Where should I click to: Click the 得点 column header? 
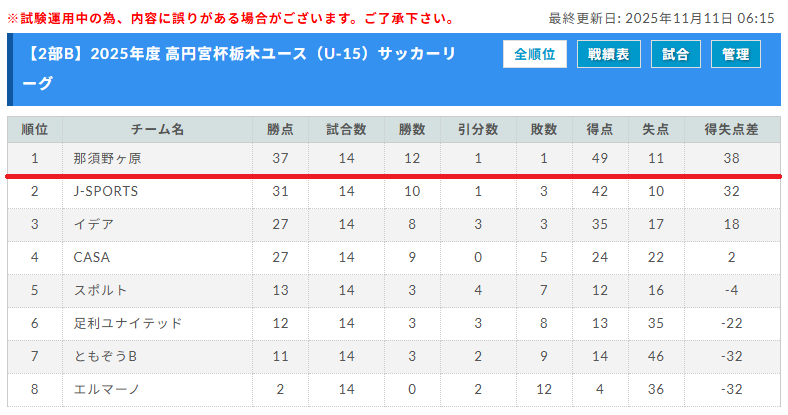pos(600,129)
